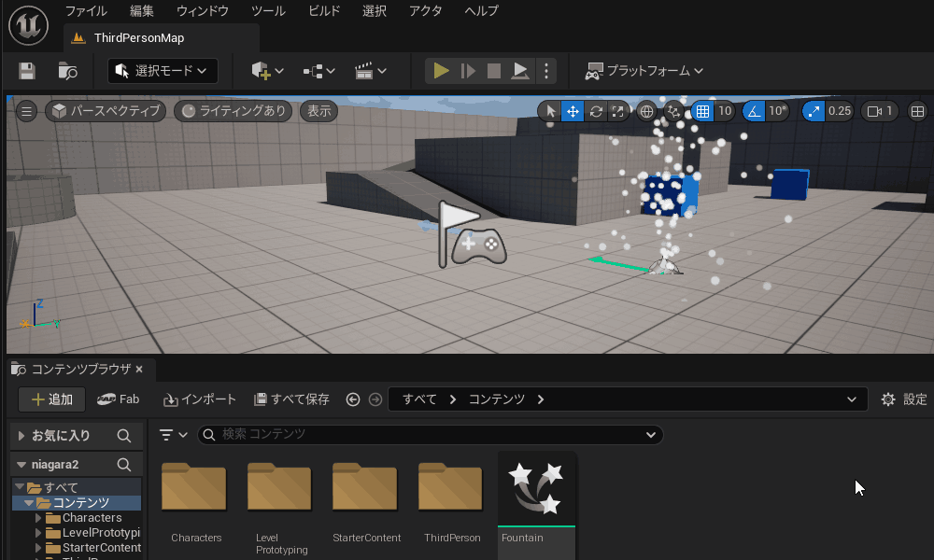The image size is (934, 560).
Task: Open the viewport layout grid icon
Action: click(x=916, y=111)
